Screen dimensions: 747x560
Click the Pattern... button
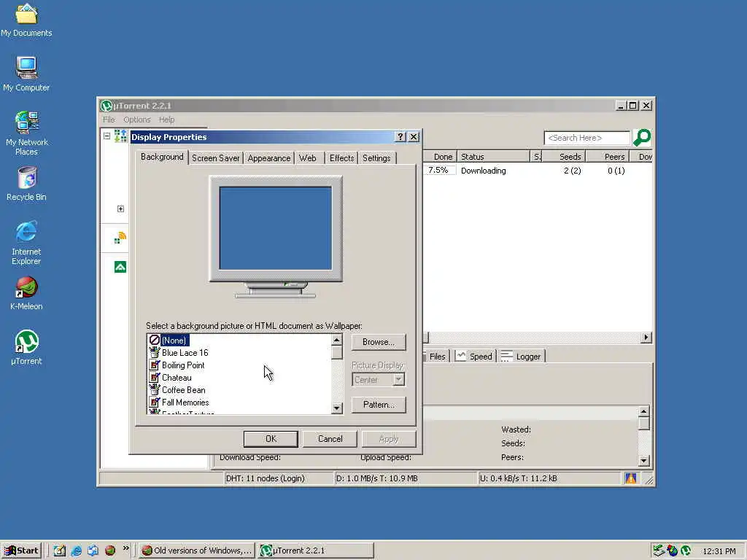[x=379, y=404]
